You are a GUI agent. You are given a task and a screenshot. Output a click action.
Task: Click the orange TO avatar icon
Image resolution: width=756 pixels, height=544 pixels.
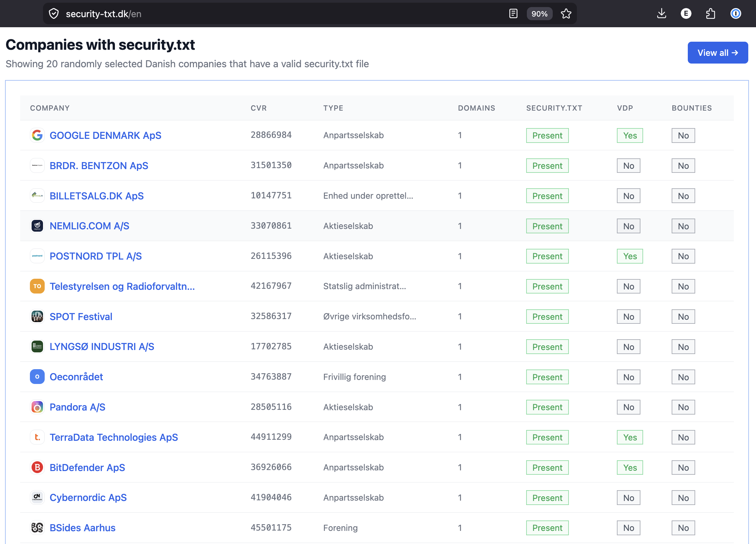tap(37, 286)
